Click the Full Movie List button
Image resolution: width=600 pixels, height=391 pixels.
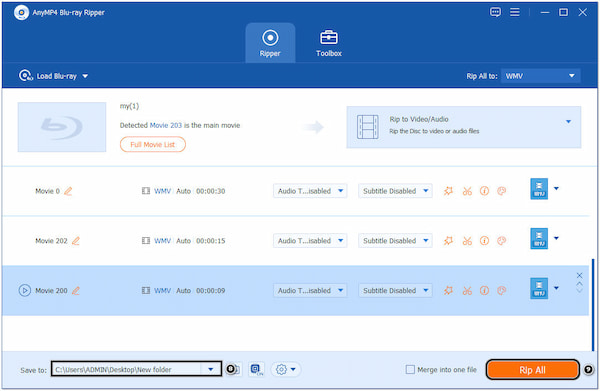point(153,145)
